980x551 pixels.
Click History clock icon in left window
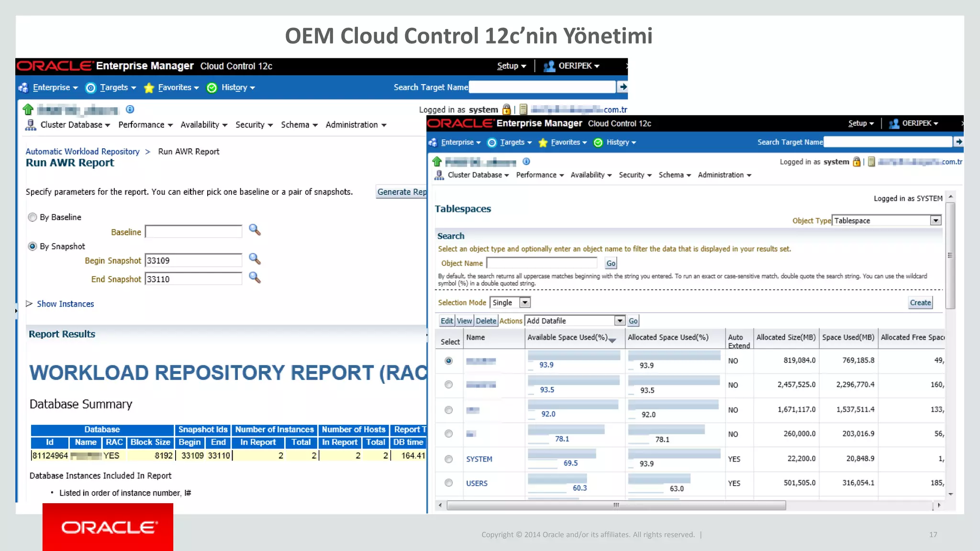click(x=212, y=88)
